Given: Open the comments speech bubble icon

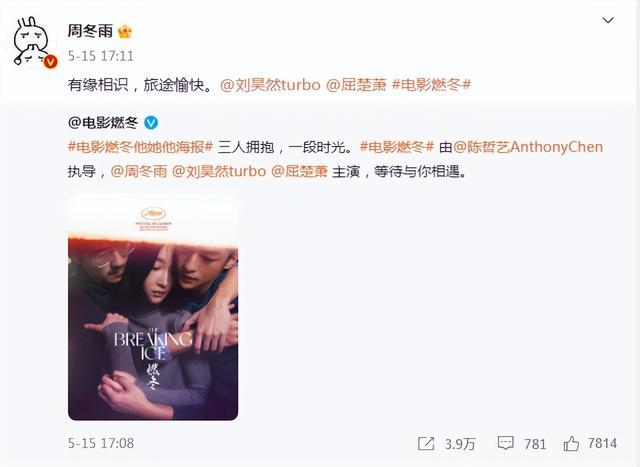Looking at the screenshot, I should (505, 443).
